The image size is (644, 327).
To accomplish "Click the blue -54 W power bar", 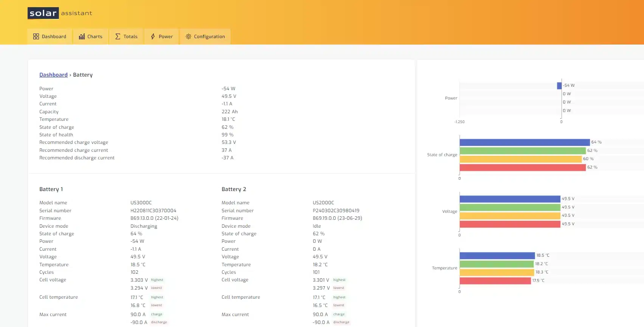I will coord(559,86).
